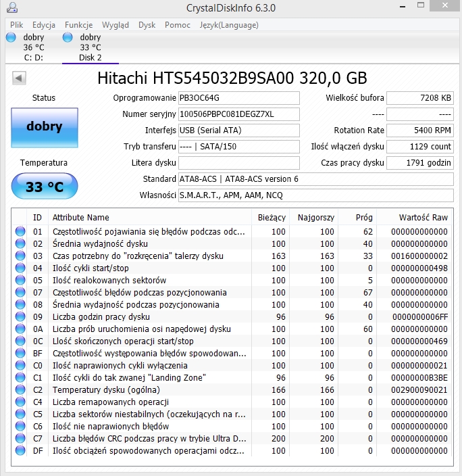The height and width of the screenshot is (476, 462).
Task: Click the status orb for attribute 08
Action: click(x=20, y=304)
